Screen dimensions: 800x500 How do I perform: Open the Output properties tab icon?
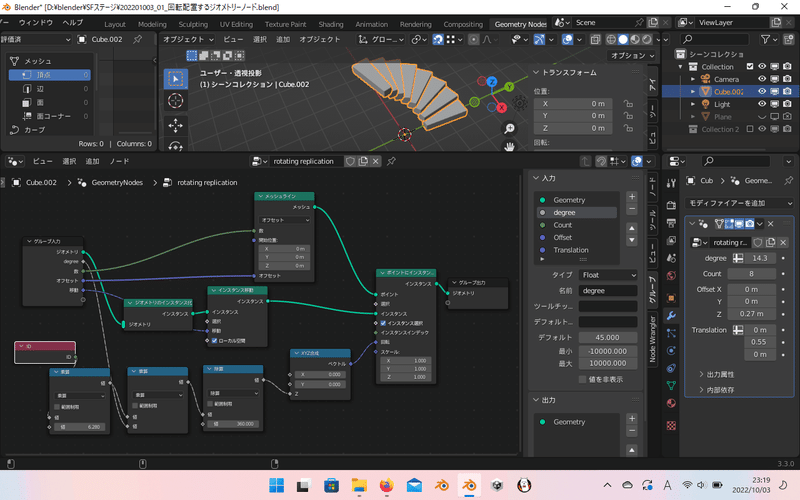pyautogui.click(x=671, y=223)
